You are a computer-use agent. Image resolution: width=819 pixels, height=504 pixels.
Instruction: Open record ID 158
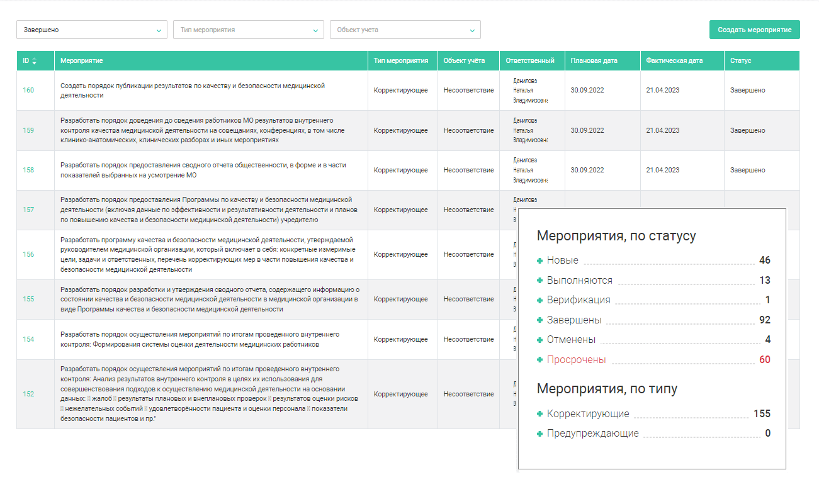pos(28,170)
